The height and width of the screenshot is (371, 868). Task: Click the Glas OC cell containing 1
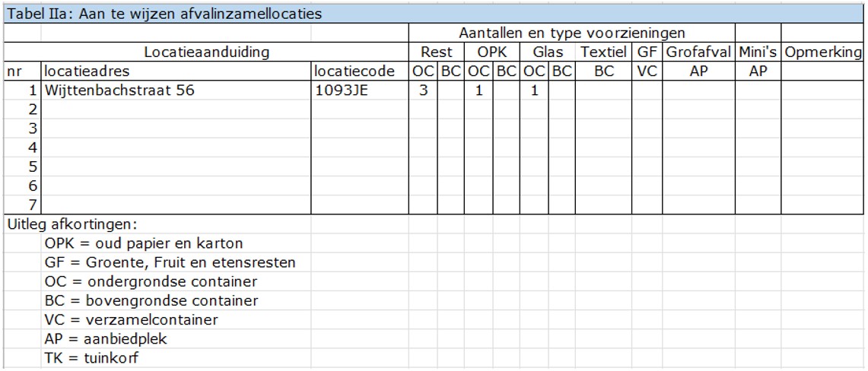(x=534, y=90)
